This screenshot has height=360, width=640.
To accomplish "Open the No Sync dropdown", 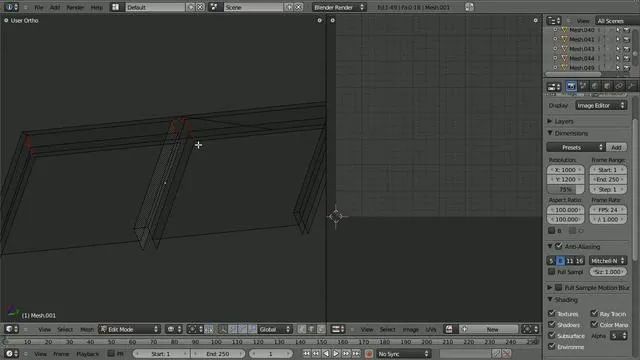I will pos(403,353).
